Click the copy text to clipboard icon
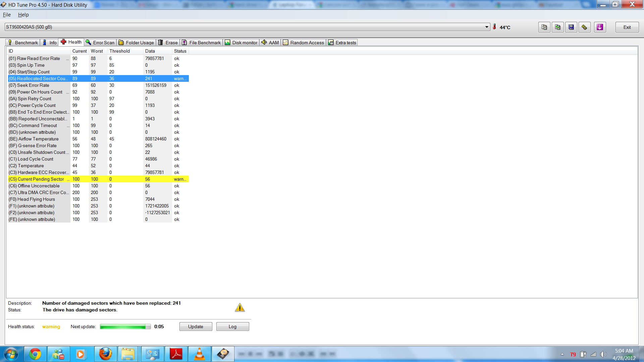The image size is (644, 362). coord(544,27)
